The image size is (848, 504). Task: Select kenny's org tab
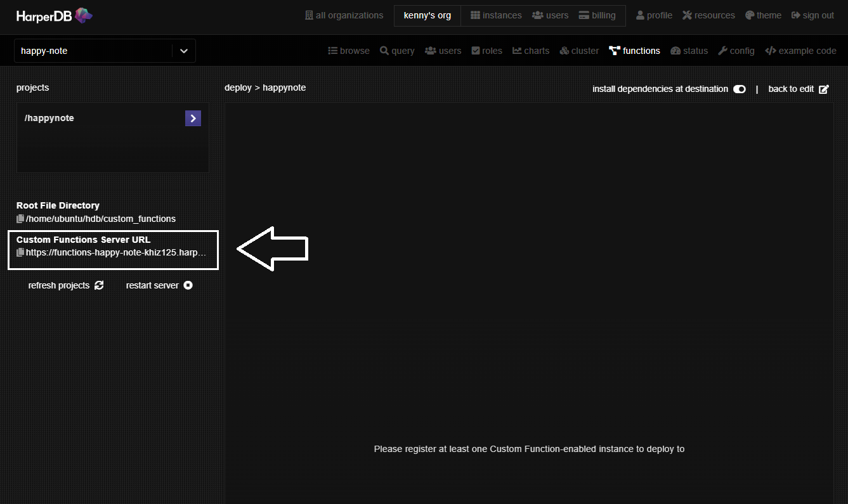click(x=427, y=15)
